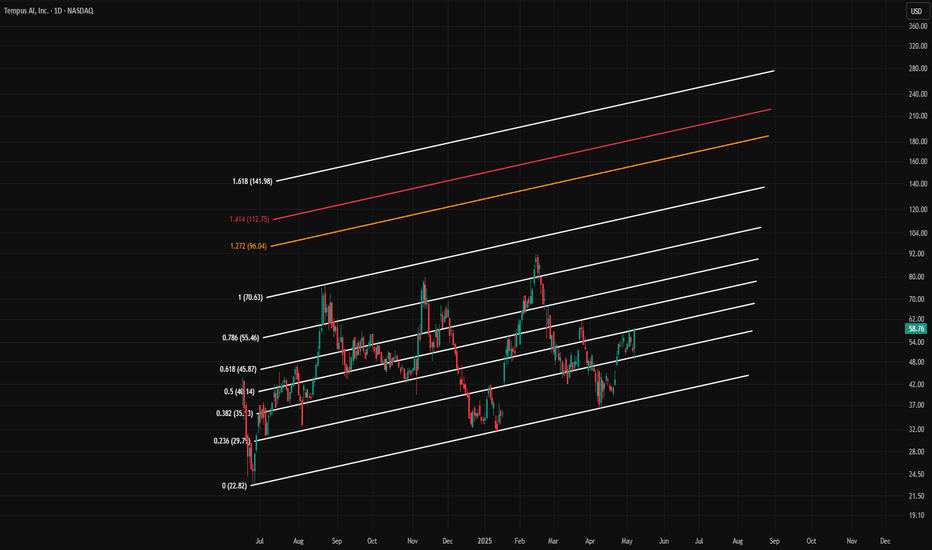Image resolution: width=932 pixels, height=550 pixels.
Task: Click the 2025 year marker on time axis
Action: (484, 541)
